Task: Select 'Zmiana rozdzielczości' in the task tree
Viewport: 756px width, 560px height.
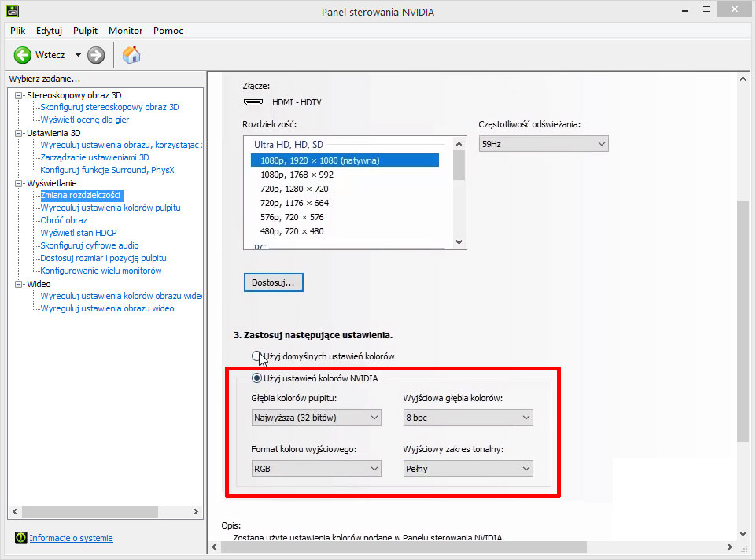Action: click(x=80, y=195)
